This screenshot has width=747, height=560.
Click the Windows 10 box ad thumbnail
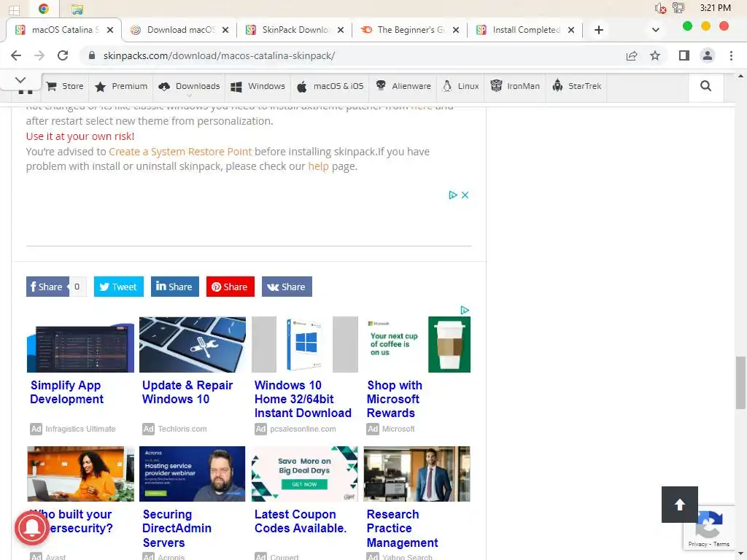pos(305,344)
